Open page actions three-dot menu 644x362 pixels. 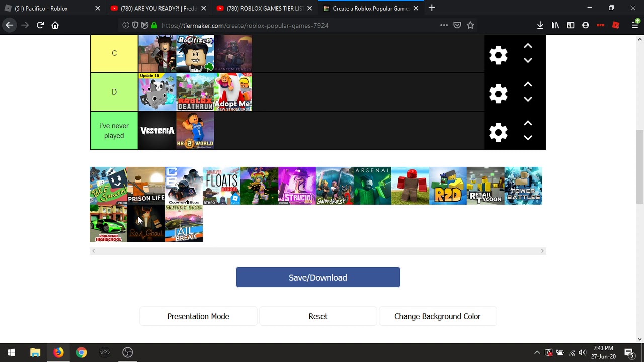(x=444, y=25)
